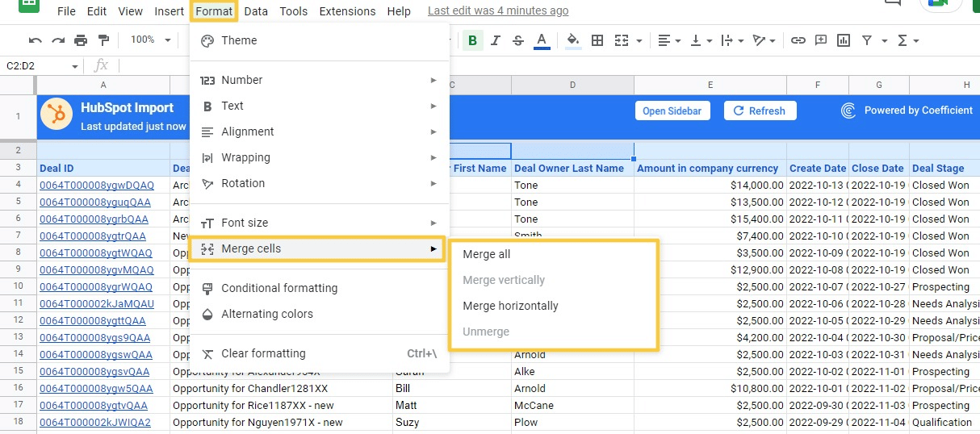
Task: Toggle italic formatting
Action: 496,40
